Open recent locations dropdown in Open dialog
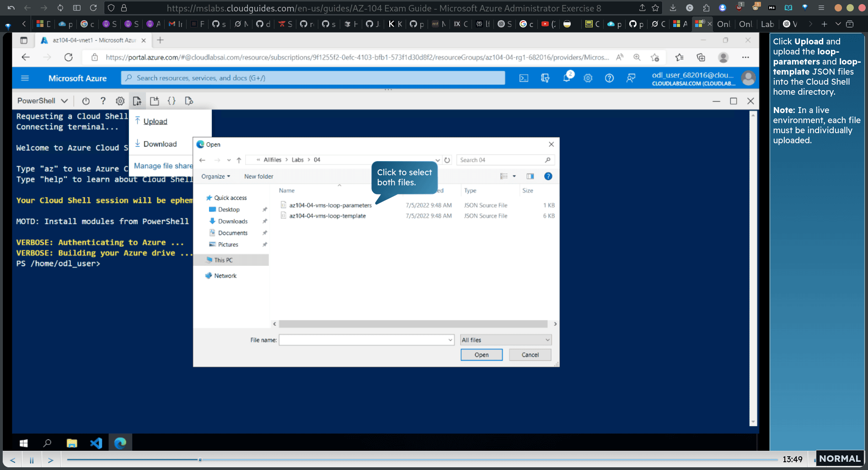 [x=229, y=160]
